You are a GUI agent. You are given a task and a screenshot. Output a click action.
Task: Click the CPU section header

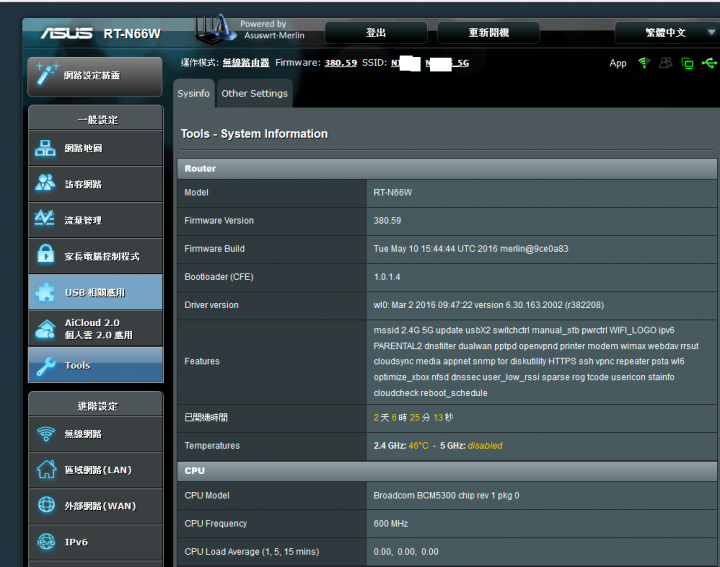pos(447,471)
